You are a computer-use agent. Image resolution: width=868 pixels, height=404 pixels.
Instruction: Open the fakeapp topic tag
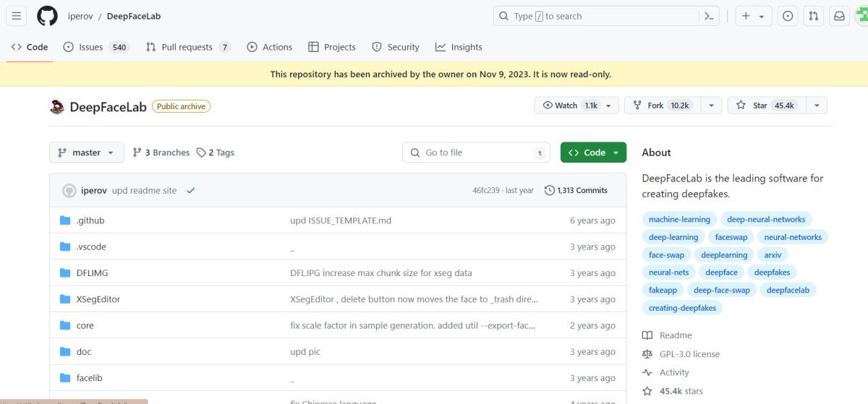(x=663, y=290)
